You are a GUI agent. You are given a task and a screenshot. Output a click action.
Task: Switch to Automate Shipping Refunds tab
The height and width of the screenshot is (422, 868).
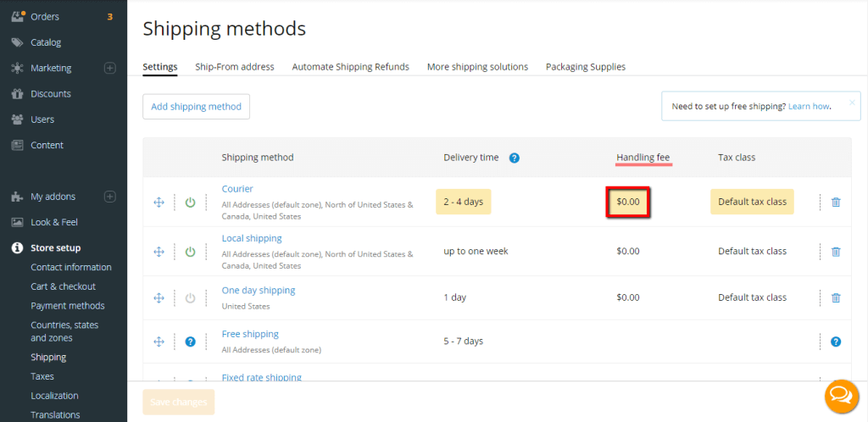coord(350,67)
